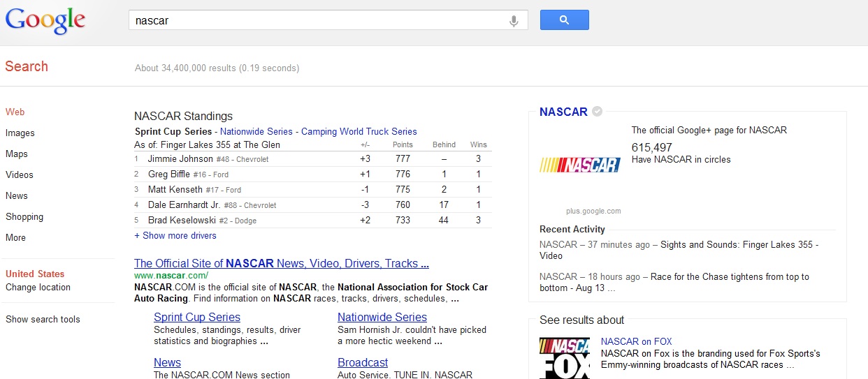The image size is (868, 379).
Task: Click the www.nascar.com green URL
Action: coord(171,276)
